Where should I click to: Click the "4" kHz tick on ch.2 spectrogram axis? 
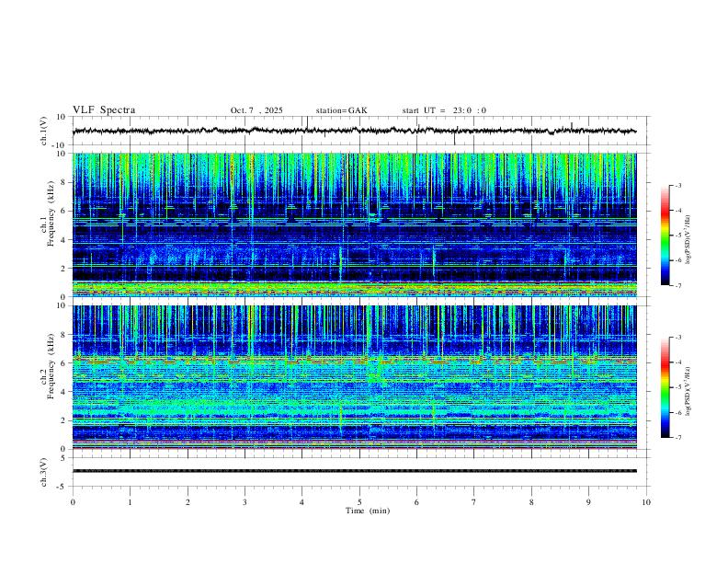coord(63,392)
